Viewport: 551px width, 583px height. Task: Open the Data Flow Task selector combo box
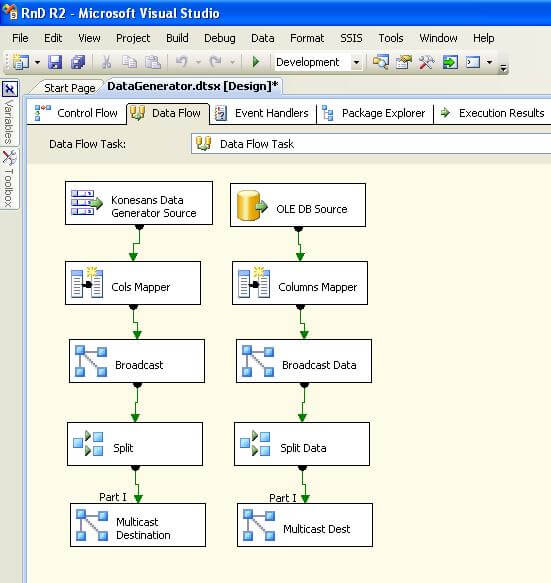pyautogui.click(x=371, y=144)
